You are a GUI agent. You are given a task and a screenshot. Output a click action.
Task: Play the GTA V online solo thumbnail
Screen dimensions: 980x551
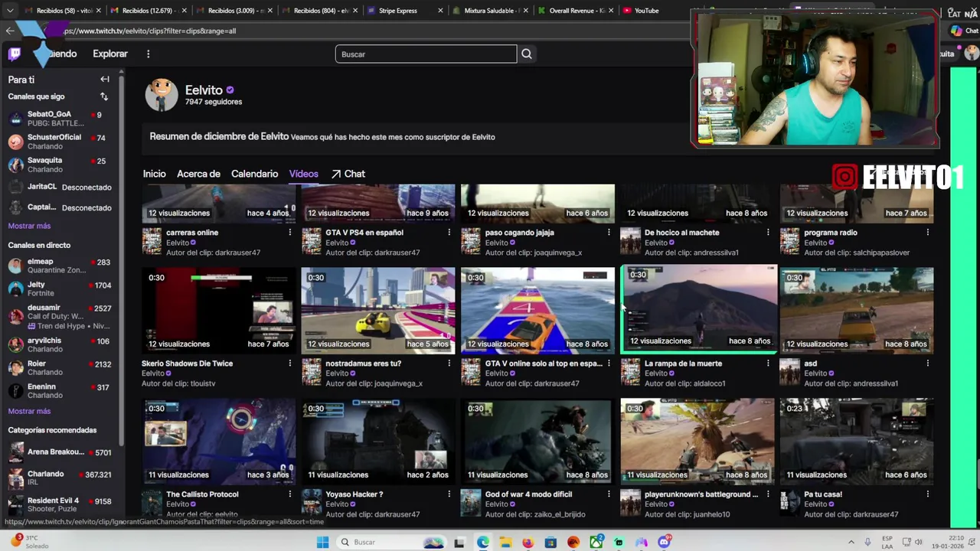537,311
